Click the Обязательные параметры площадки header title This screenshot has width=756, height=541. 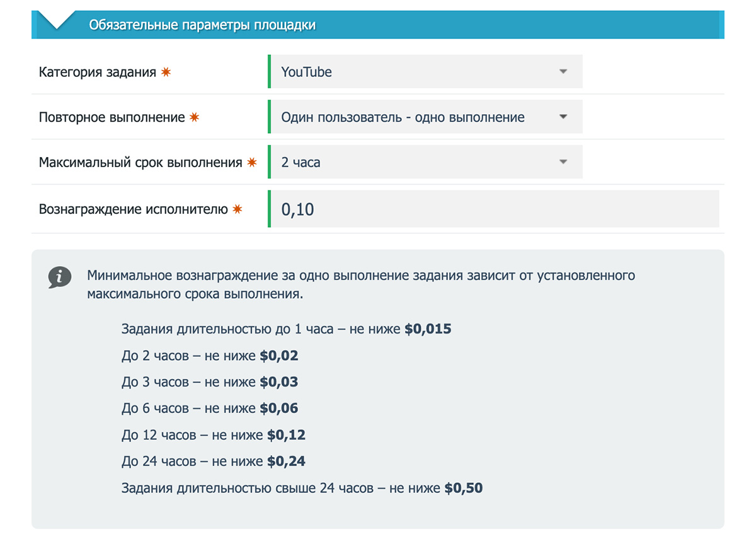pos(202,25)
